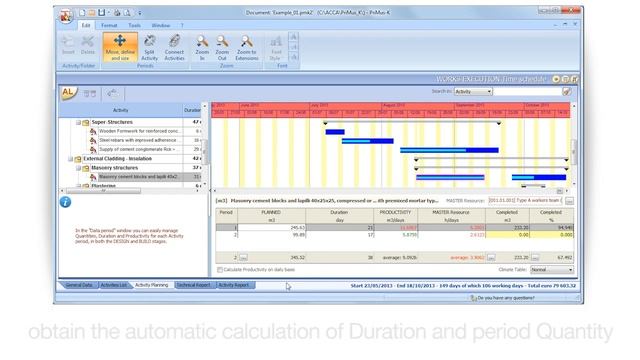
Task: Select Wooden Formwork for reinforced conc row
Action: pos(140,131)
